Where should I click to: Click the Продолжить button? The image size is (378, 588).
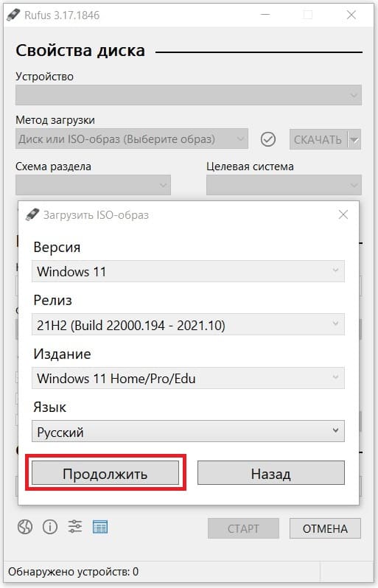pyautogui.click(x=105, y=473)
